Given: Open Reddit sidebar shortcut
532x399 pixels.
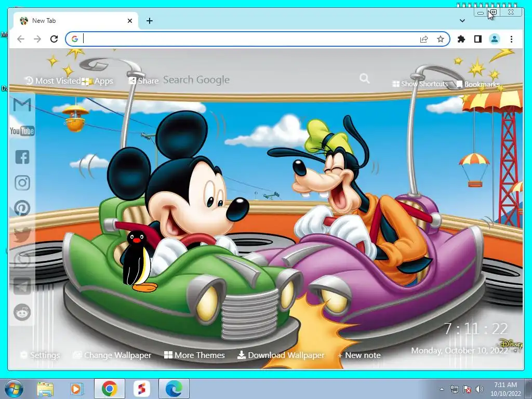Looking at the screenshot, I should pyautogui.click(x=22, y=312).
